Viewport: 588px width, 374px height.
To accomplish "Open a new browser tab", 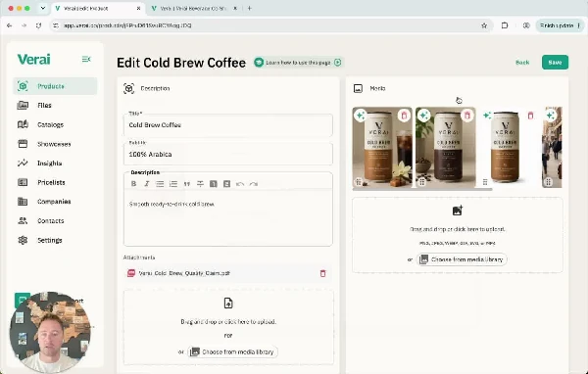I will click(249, 8).
